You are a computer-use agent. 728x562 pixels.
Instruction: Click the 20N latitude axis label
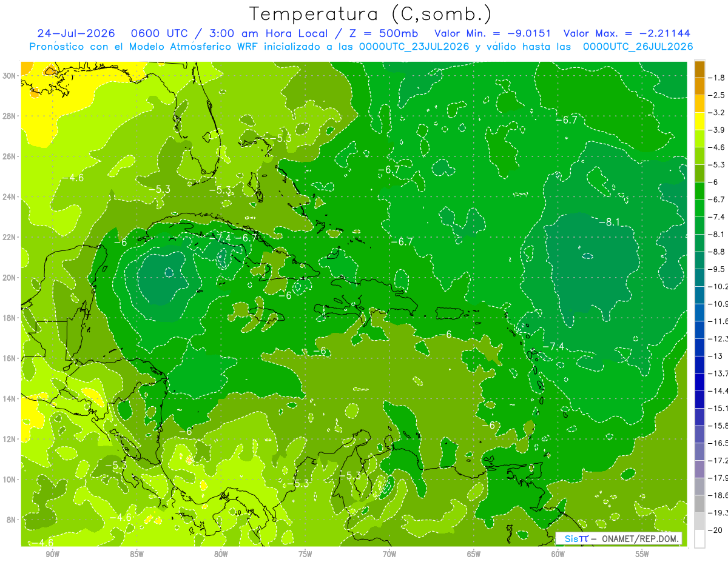pyautogui.click(x=10, y=278)
